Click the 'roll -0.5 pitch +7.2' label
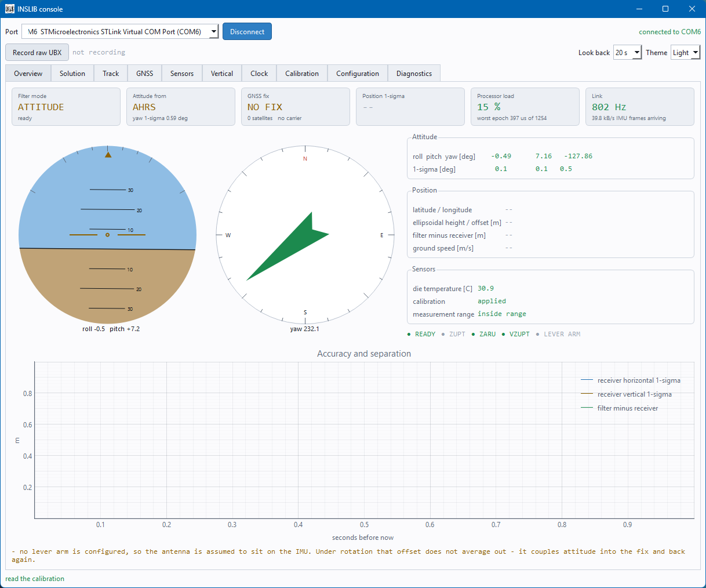Viewport: 706px width, 588px height. pos(111,329)
